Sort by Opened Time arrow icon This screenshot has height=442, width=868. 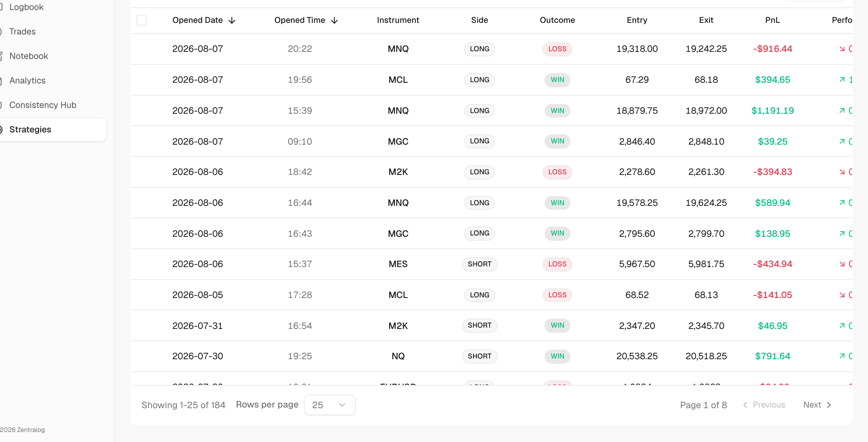[x=334, y=21]
